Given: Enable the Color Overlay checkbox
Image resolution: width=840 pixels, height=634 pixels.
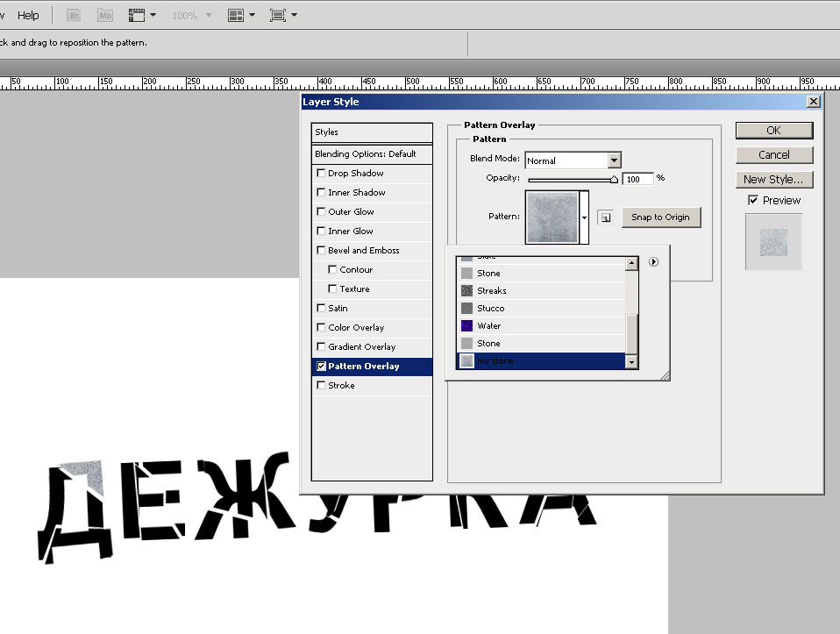Looking at the screenshot, I should pyautogui.click(x=322, y=327).
